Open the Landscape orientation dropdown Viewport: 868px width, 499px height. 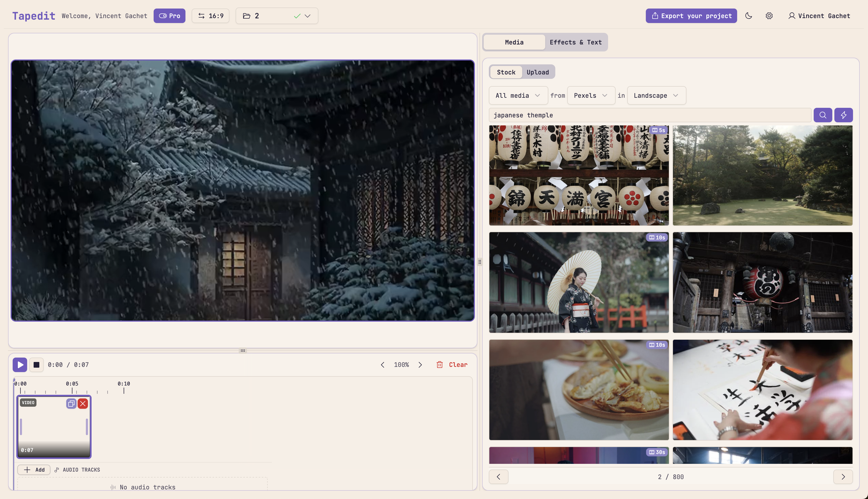point(656,96)
